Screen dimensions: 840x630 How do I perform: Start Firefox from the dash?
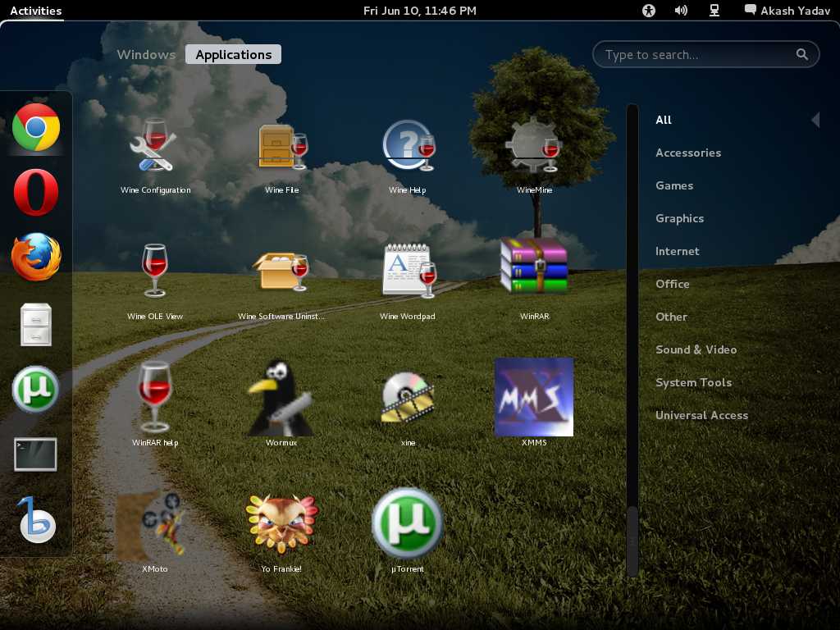click(36, 257)
